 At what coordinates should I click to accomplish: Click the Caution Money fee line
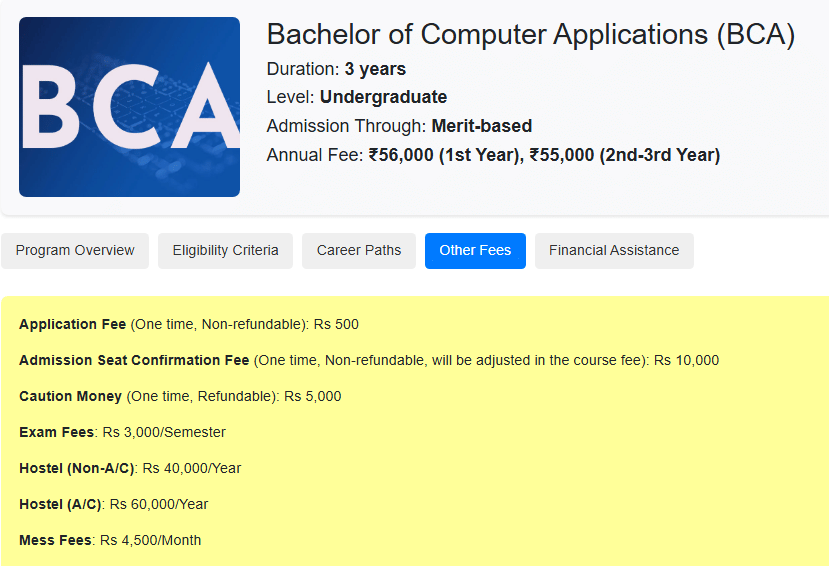click(180, 396)
